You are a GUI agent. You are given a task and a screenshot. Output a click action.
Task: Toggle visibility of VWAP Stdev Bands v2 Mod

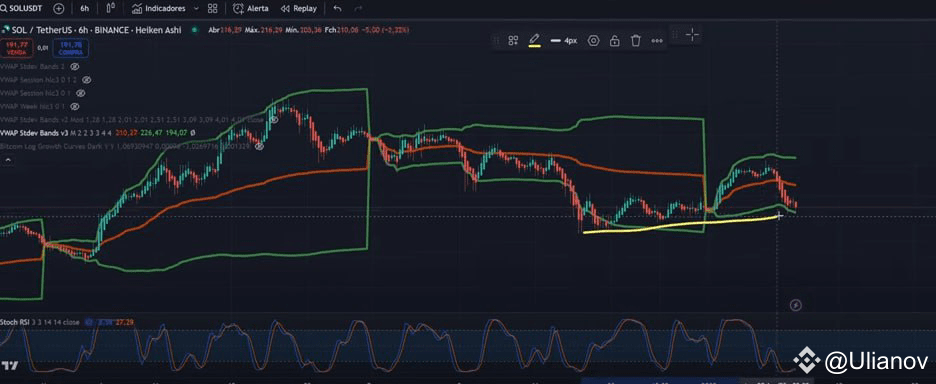[x=274, y=119]
